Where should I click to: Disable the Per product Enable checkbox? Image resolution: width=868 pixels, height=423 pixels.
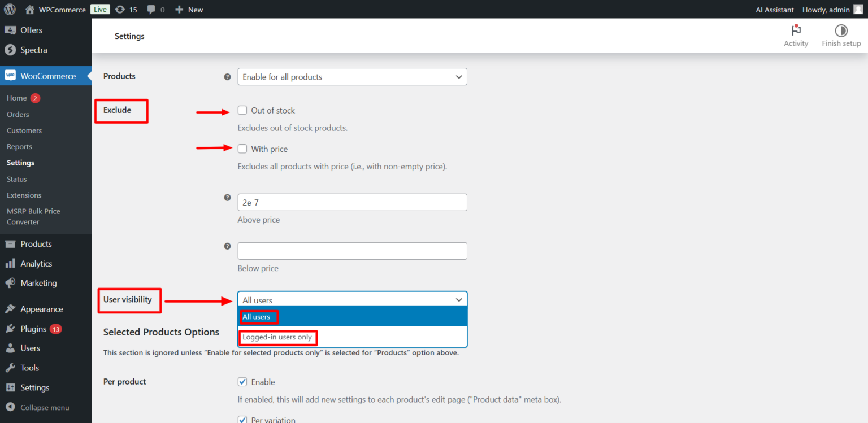click(x=242, y=382)
